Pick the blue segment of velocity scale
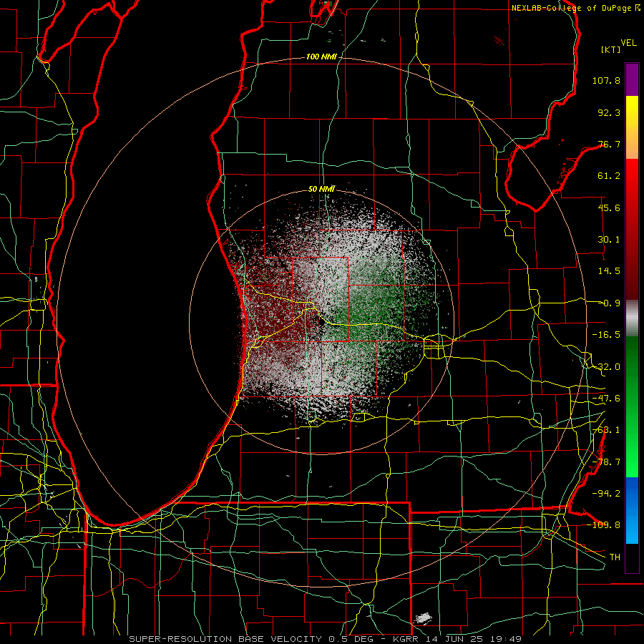The image size is (644, 644). [x=632, y=510]
